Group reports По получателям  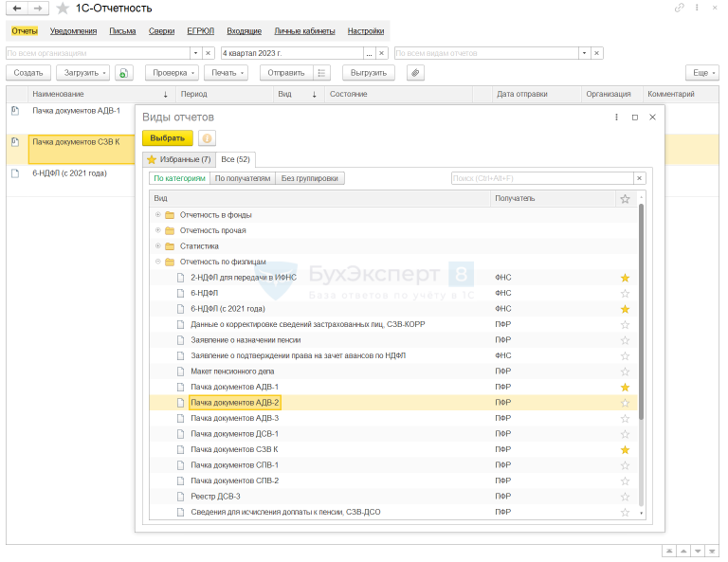pyautogui.click(x=242, y=178)
